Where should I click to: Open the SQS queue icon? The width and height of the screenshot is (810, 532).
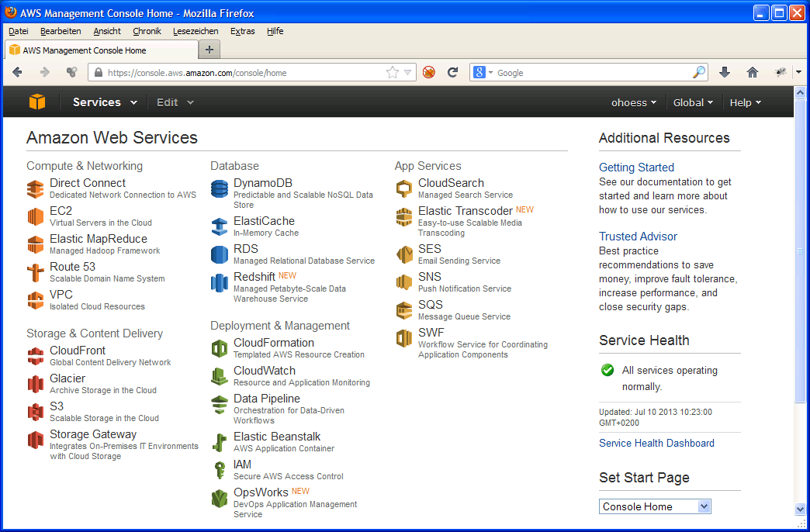[404, 310]
